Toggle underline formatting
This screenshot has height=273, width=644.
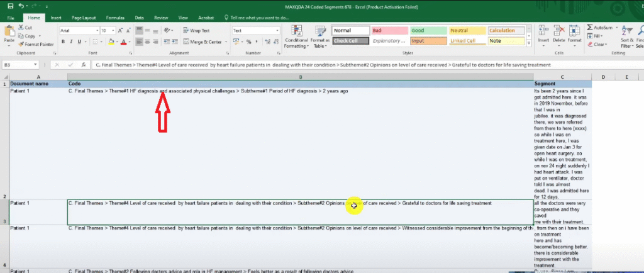(79, 42)
